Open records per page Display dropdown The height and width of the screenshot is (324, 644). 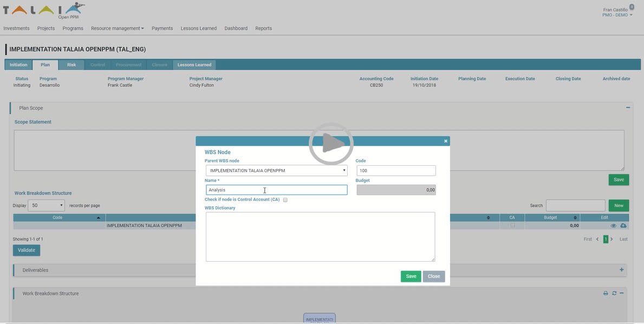click(x=46, y=205)
